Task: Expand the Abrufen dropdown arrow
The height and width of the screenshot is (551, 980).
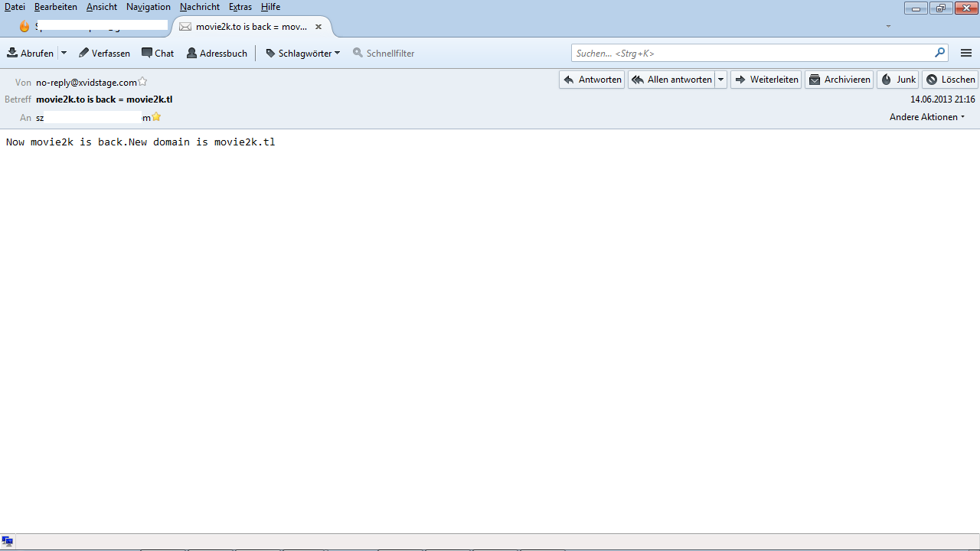Action: pos(64,54)
